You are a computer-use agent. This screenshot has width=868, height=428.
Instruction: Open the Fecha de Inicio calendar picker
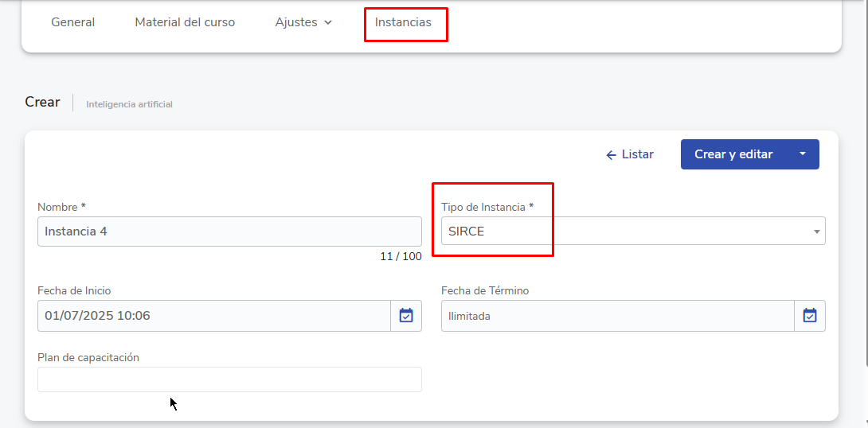tap(406, 316)
